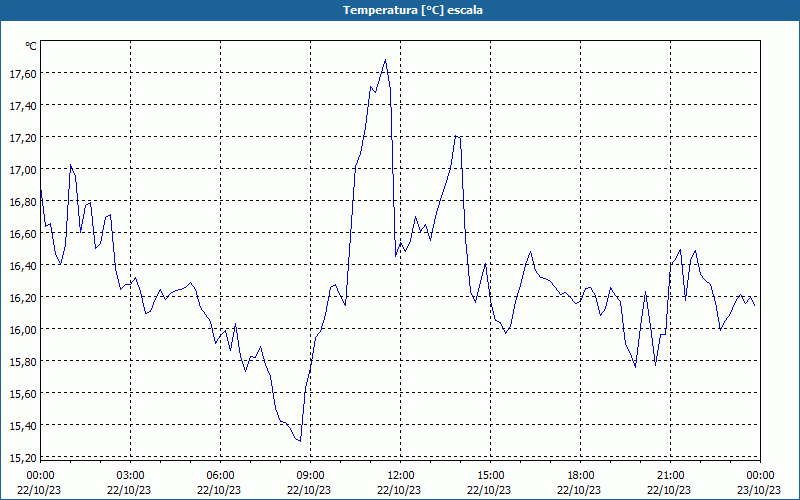Click the 06:00 time axis label
The height and width of the screenshot is (500, 800).
tap(220, 476)
